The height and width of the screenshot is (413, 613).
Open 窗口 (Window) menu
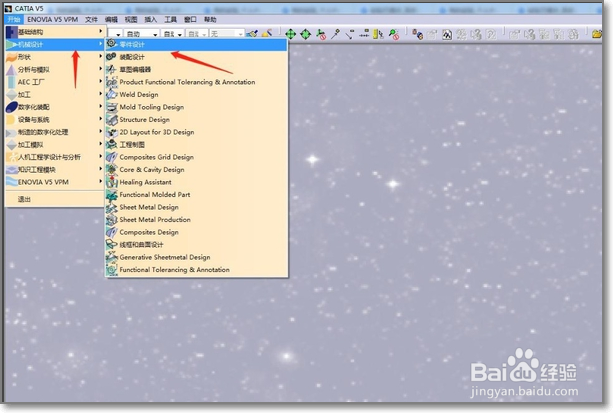pyautogui.click(x=190, y=19)
